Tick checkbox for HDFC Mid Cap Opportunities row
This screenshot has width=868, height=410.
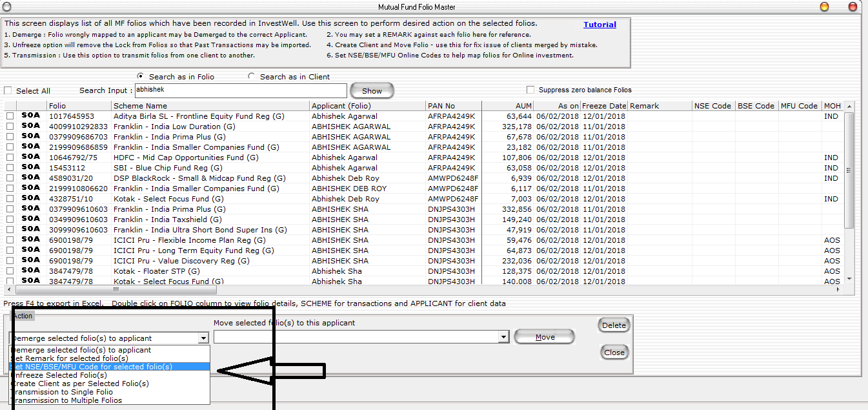point(10,158)
